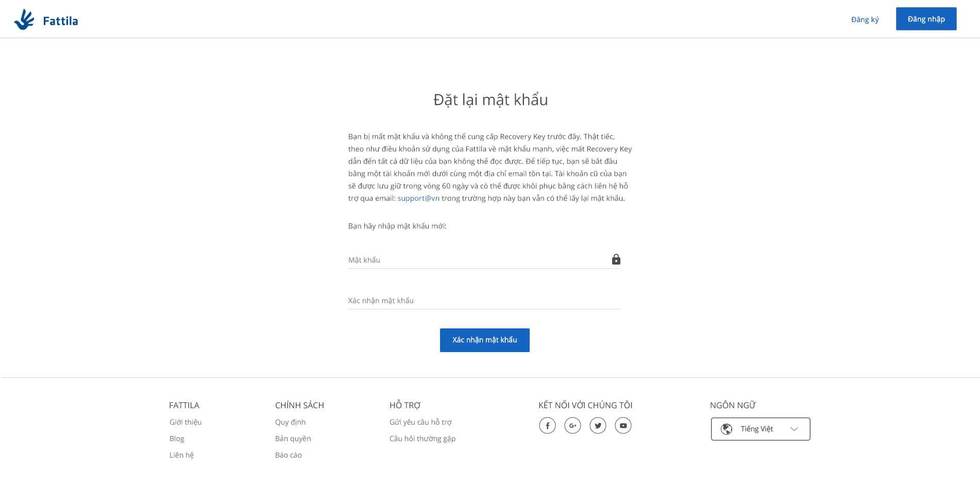This screenshot has height=489, width=980.
Task: Click the support@vn email link
Action: (418, 198)
